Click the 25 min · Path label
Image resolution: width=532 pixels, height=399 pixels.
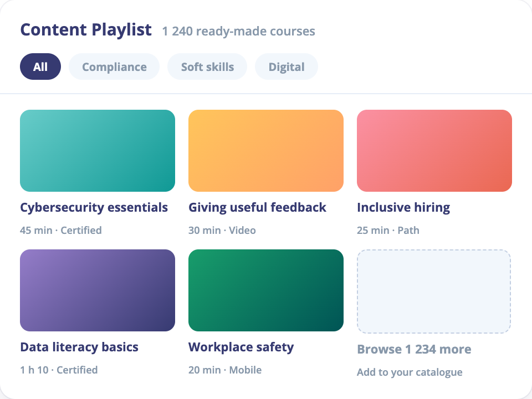[388, 231]
